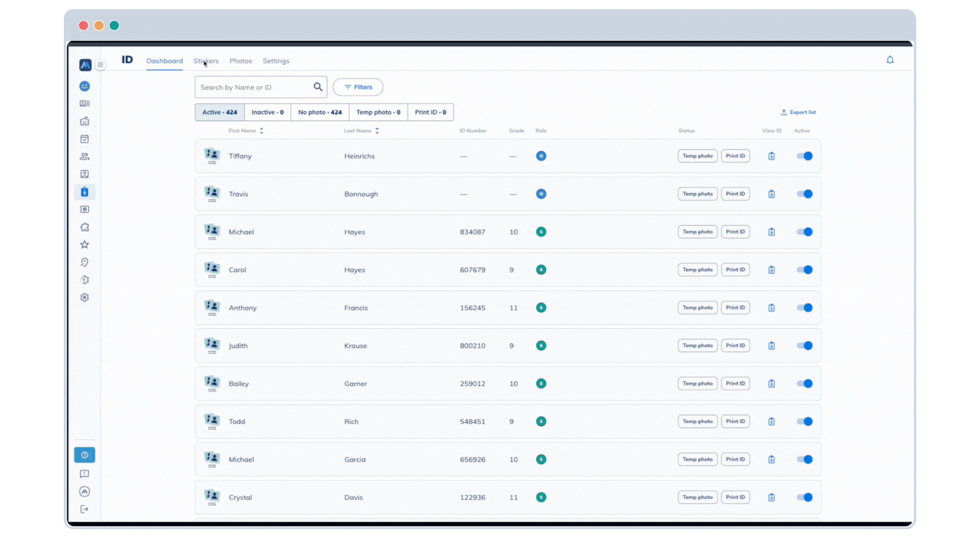Open View ID for Tiffany Heinrichs

tap(771, 156)
